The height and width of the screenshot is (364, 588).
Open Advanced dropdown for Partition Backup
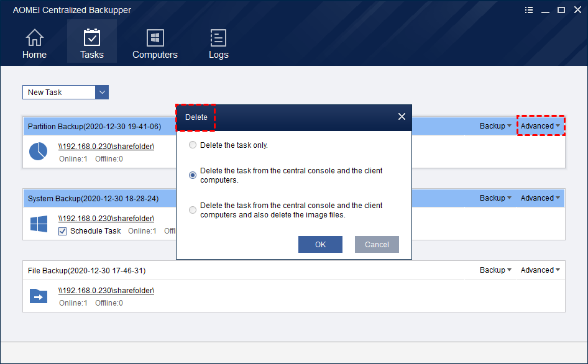tap(540, 126)
